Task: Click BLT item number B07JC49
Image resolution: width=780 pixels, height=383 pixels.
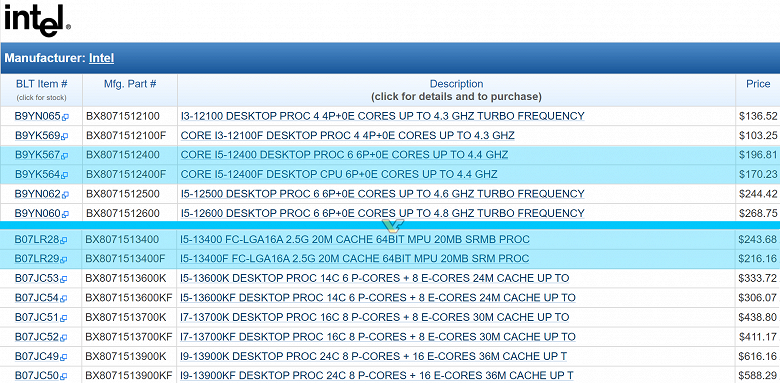Action: pos(37,356)
